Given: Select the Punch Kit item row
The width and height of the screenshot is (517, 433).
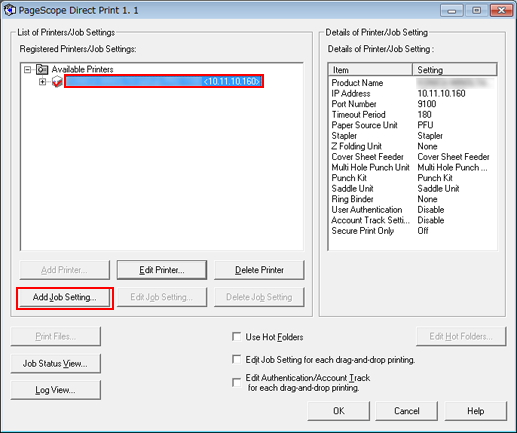Looking at the screenshot, I should (x=413, y=178).
